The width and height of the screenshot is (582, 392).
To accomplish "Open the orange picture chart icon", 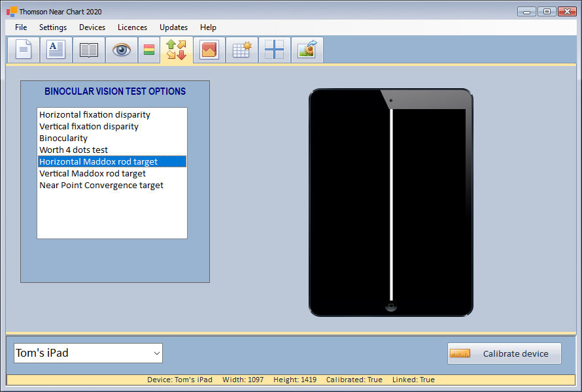I will tap(209, 50).
